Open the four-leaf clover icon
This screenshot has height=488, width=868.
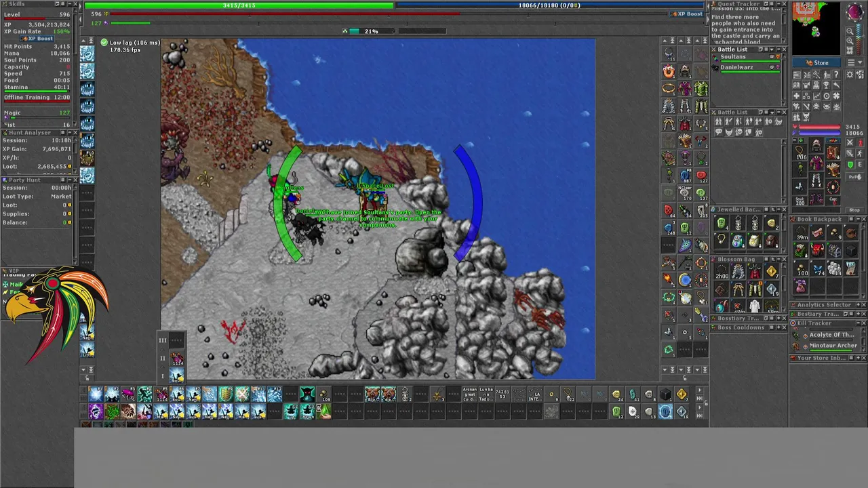(x=836, y=96)
